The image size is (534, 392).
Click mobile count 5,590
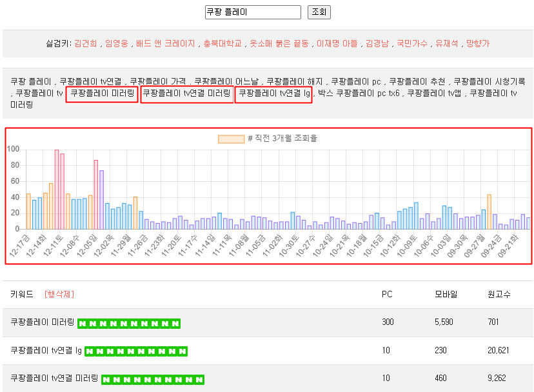(x=444, y=322)
